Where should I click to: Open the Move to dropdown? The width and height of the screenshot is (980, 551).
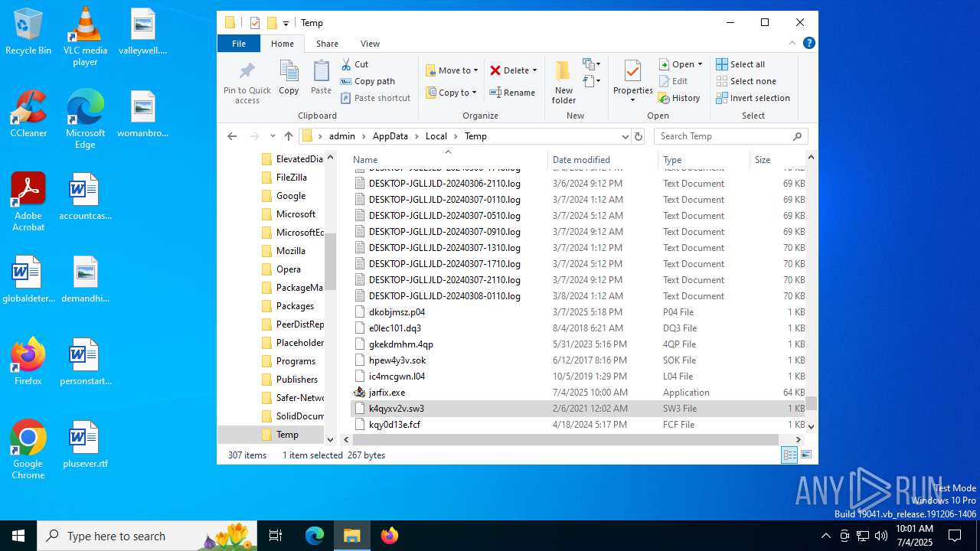[x=452, y=70]
